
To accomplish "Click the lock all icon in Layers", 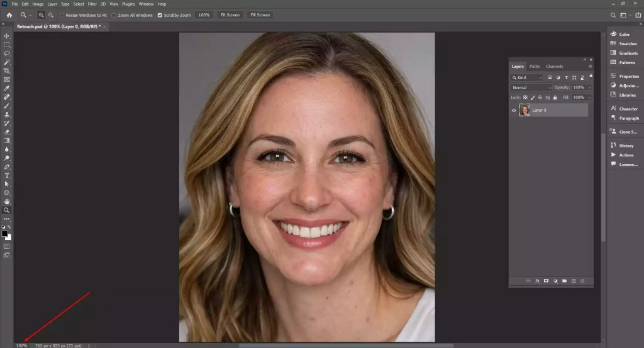I will [x=555, y=98].
